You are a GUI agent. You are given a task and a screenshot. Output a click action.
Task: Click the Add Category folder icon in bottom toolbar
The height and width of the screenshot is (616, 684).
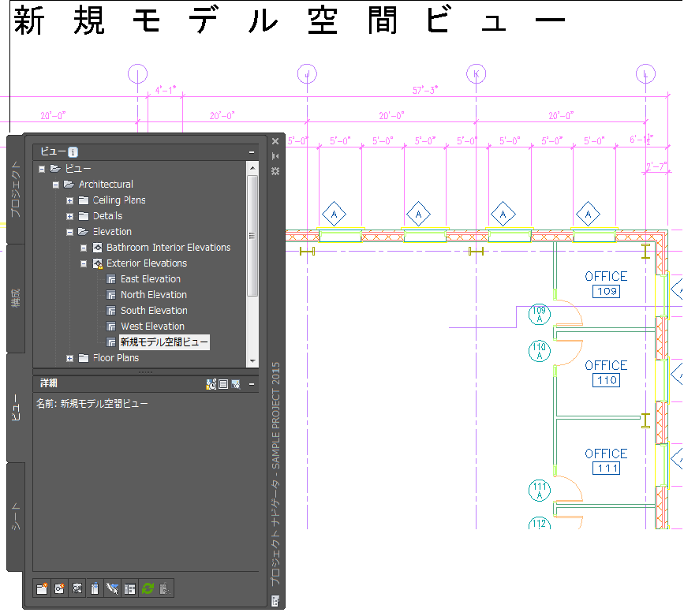click(x=42, y=588)
